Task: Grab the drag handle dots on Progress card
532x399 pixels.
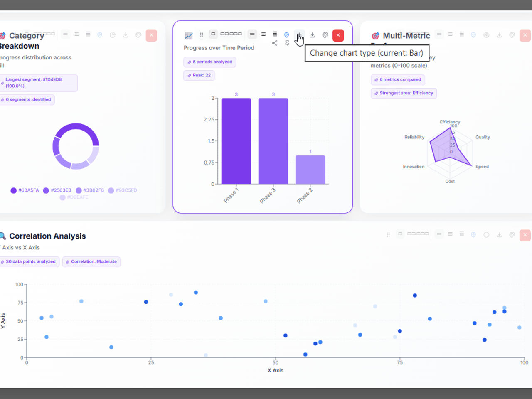Action: tap(202, 35)
